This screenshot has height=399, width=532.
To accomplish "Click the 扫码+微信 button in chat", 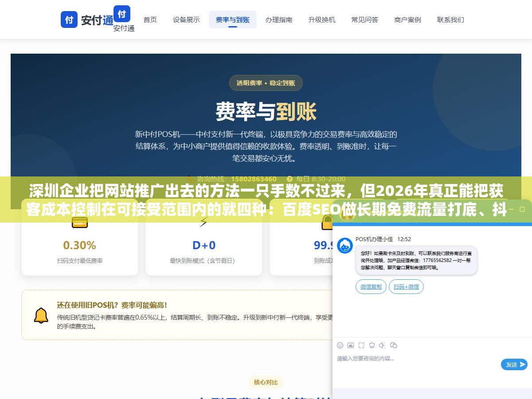I will coord(407,287).
